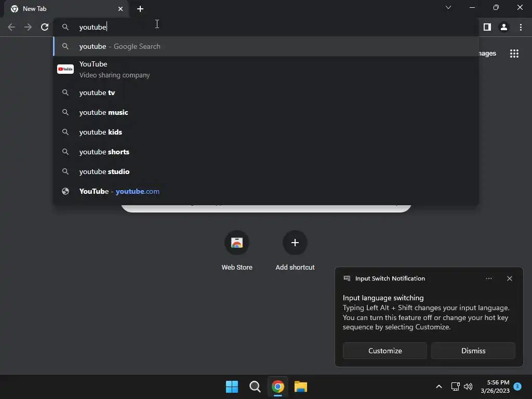Image resolution: width=532 pixels, height=399 pixels.
Task: Open the tab search chevron
Action: pyautogui.click(x=448, y=7)
